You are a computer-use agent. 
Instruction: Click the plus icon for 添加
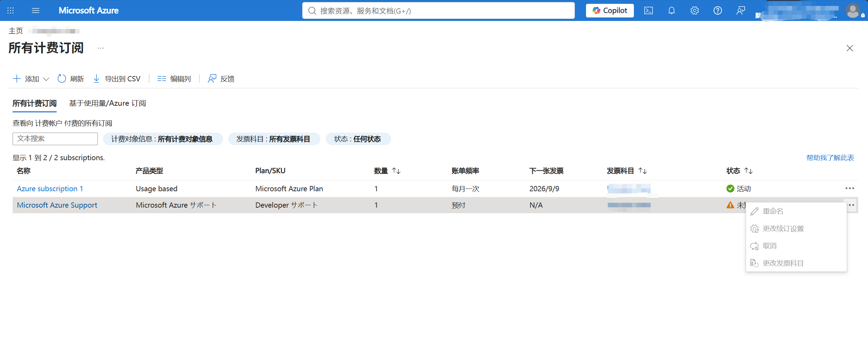(17, 79)
